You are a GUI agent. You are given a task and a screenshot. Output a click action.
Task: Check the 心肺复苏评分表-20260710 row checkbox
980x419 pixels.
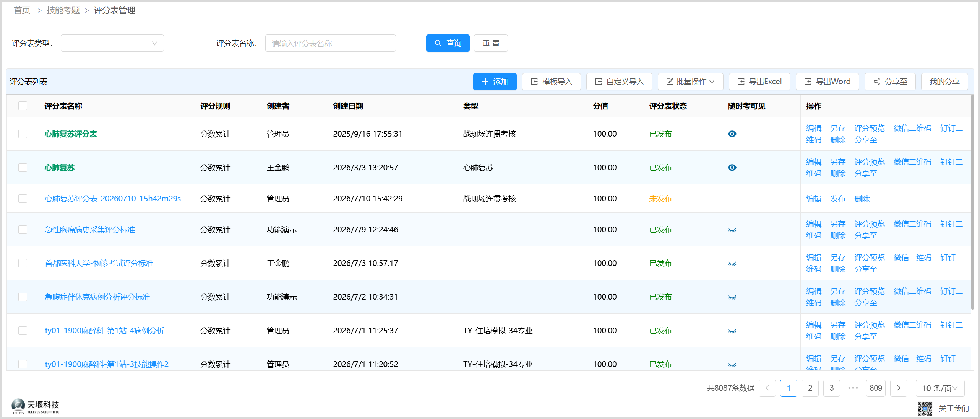[x=23, y=199]
